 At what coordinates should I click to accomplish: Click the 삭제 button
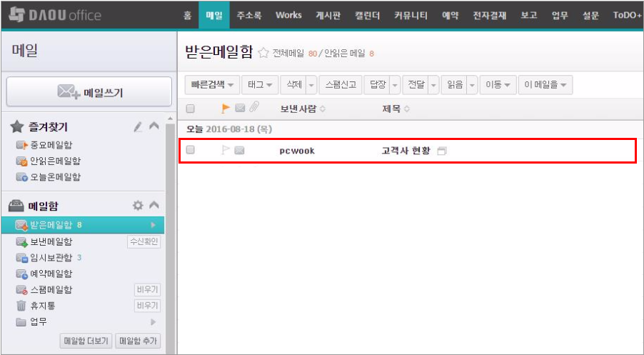point(293,85)
